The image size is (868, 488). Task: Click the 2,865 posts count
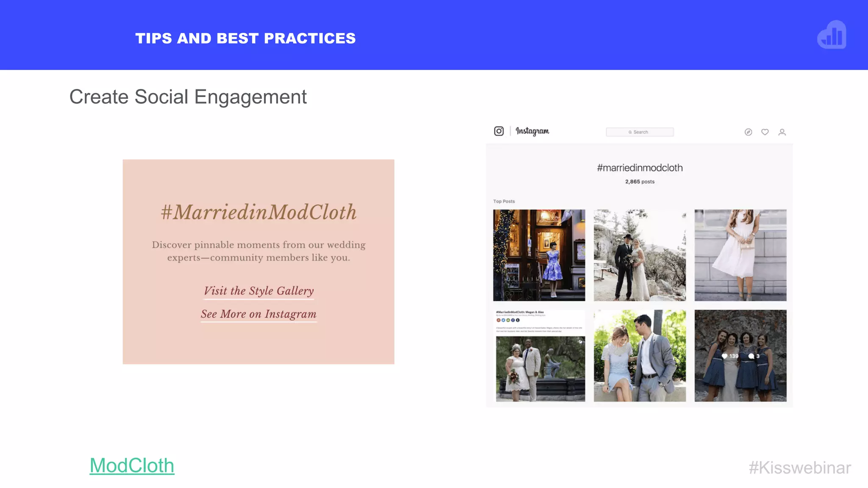640,182
